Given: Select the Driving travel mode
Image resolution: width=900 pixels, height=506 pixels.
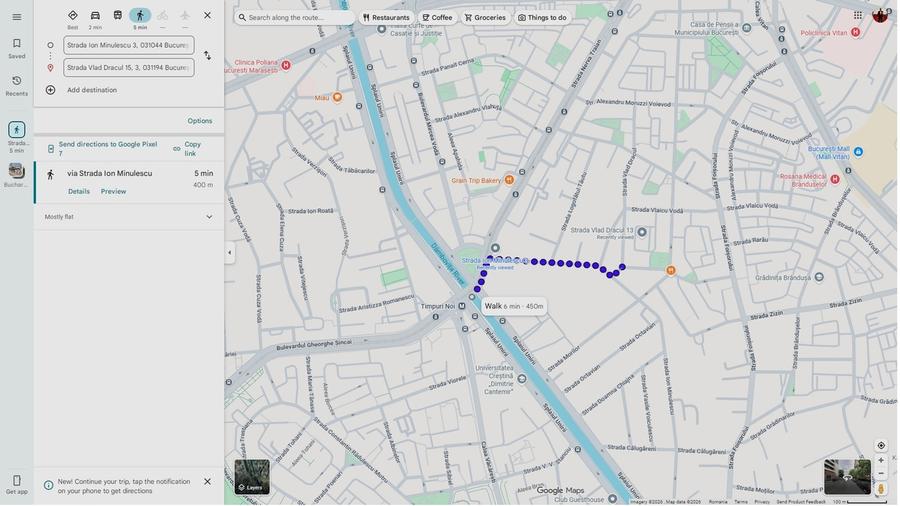Looking at the screenshot, I should (95, 16).
